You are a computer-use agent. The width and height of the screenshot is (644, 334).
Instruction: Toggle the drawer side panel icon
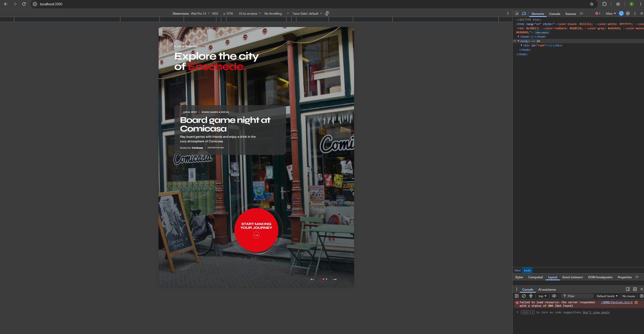[628, 289]
